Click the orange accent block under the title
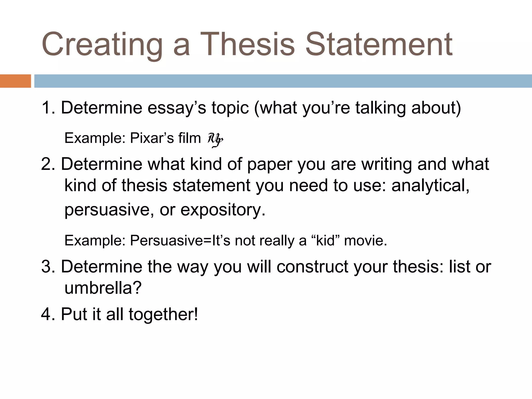532x399 pixels. tap(15, 81)
